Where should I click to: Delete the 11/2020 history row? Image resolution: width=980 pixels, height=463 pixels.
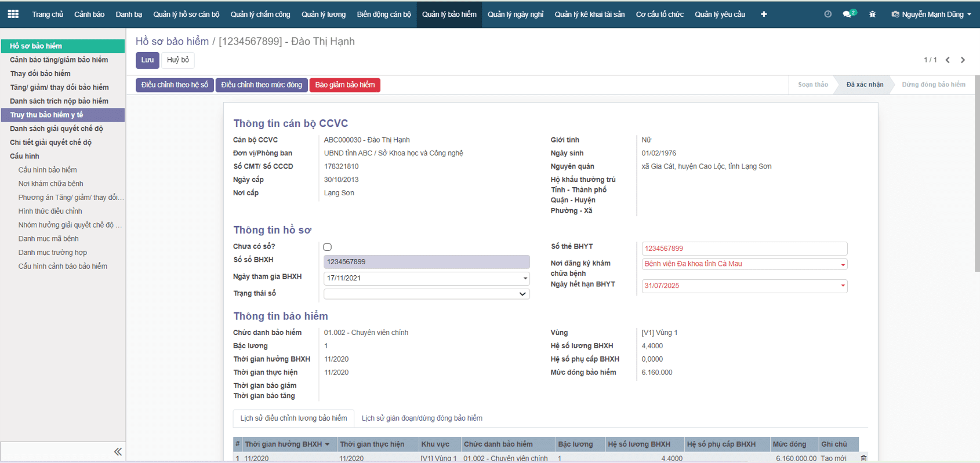click(x=863, y=458)
